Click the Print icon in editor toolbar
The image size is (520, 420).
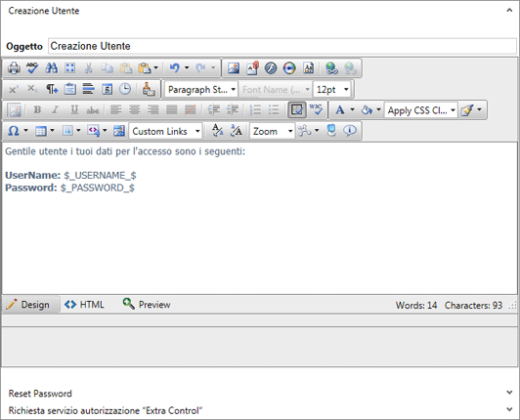[14, 68]
